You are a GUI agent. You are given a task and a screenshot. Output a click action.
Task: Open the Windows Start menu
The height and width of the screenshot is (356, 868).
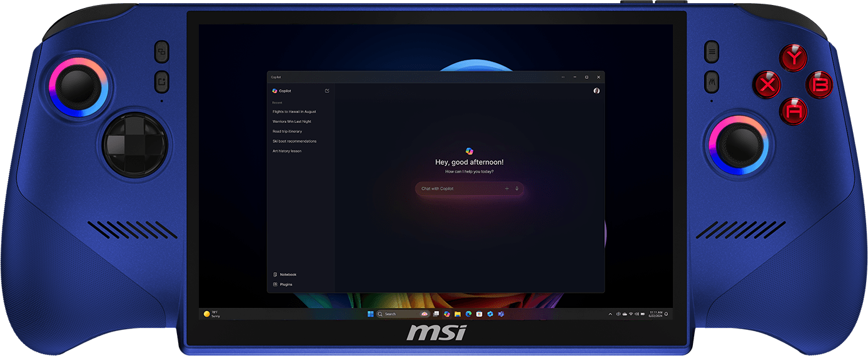[370, 314]
